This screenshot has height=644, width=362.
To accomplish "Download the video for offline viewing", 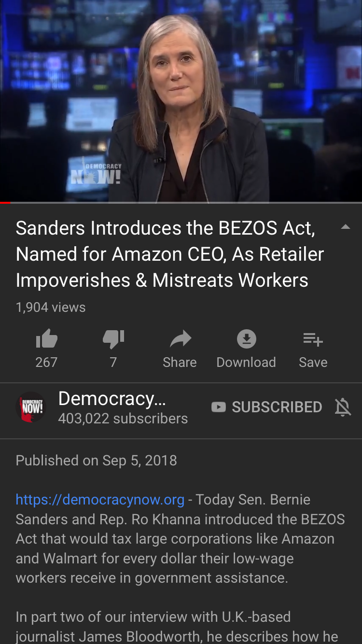I will tap(246, 339).
